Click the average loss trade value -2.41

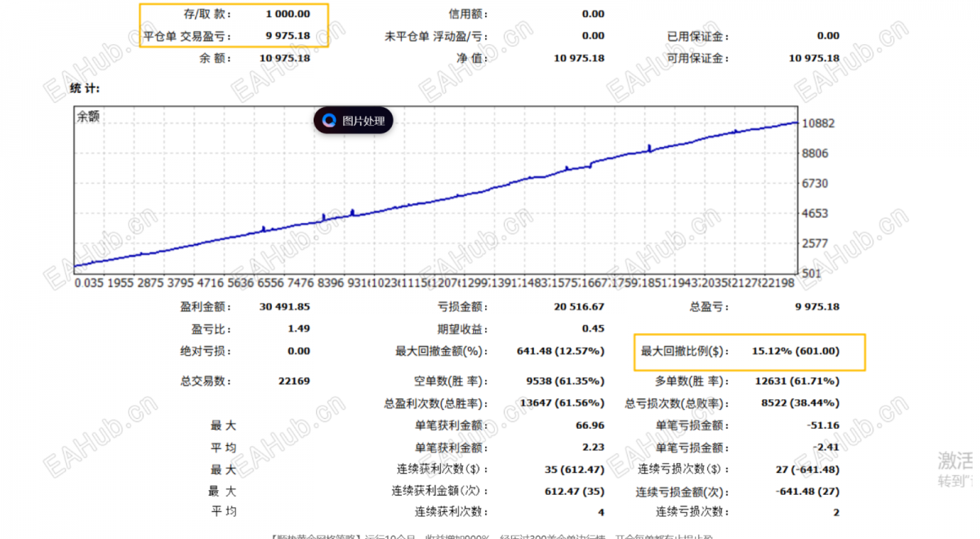(x=826, y=448)
